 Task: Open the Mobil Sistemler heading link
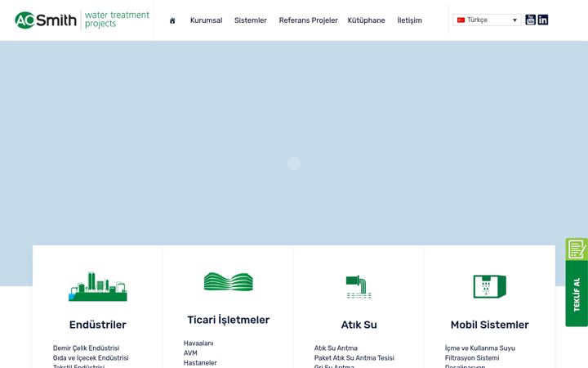[x=490, y=325]
